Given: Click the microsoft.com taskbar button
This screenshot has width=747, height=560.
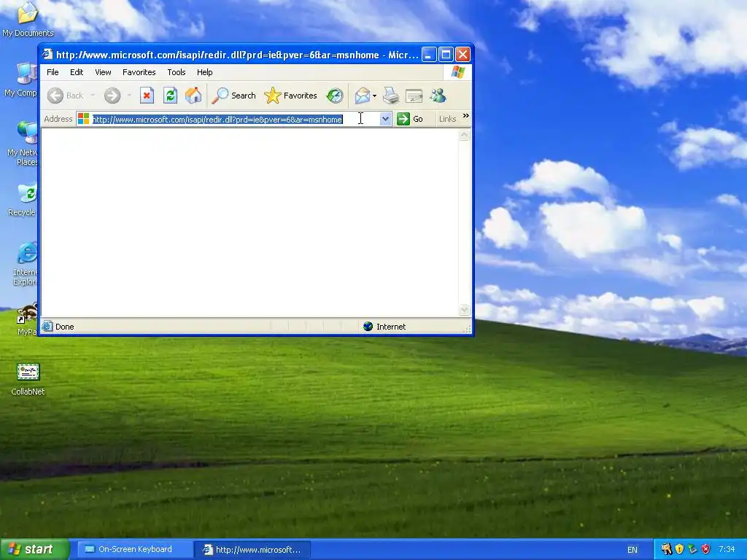Looking at the screenshot, I should click(x=252, y=550).
